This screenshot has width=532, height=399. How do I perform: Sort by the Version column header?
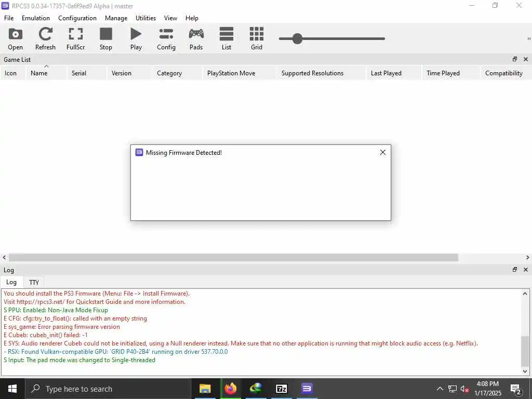coord(129,73)
